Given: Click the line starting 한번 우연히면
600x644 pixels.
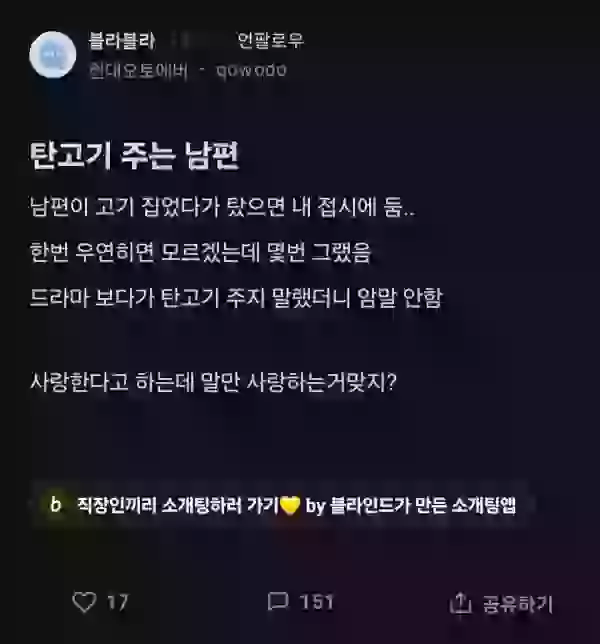Looking at the screenshot, I should click(x=200, y=252).
